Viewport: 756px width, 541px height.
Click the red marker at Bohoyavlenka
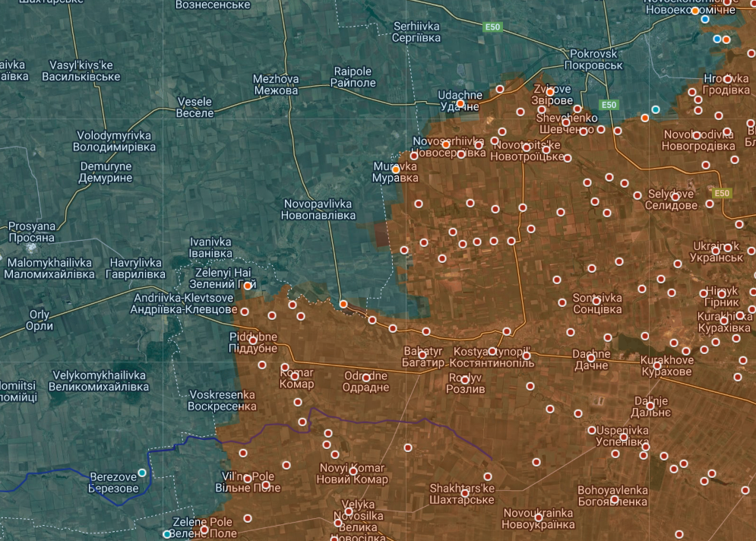click(614, 499)
